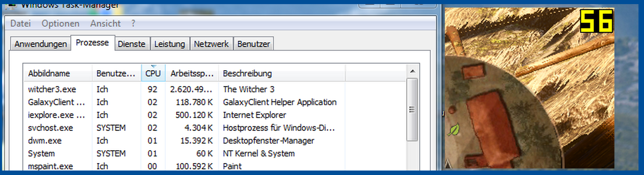
Task: Open the Leistung tab
Action: coord(170,44)
